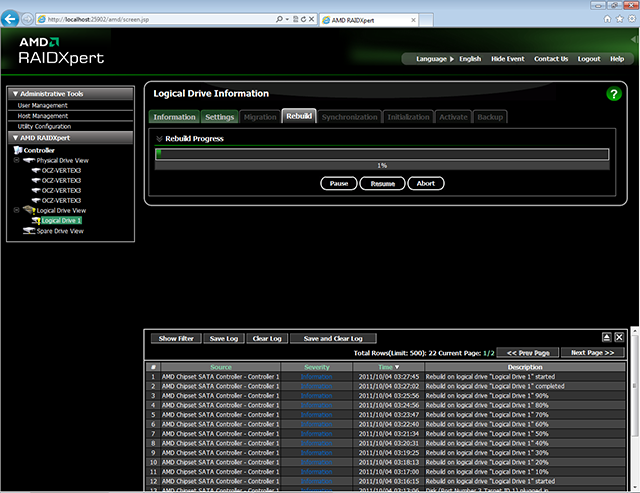640x493 pixels.
Task: Click Save and Clear Log button
Action: tap(333, 338)
